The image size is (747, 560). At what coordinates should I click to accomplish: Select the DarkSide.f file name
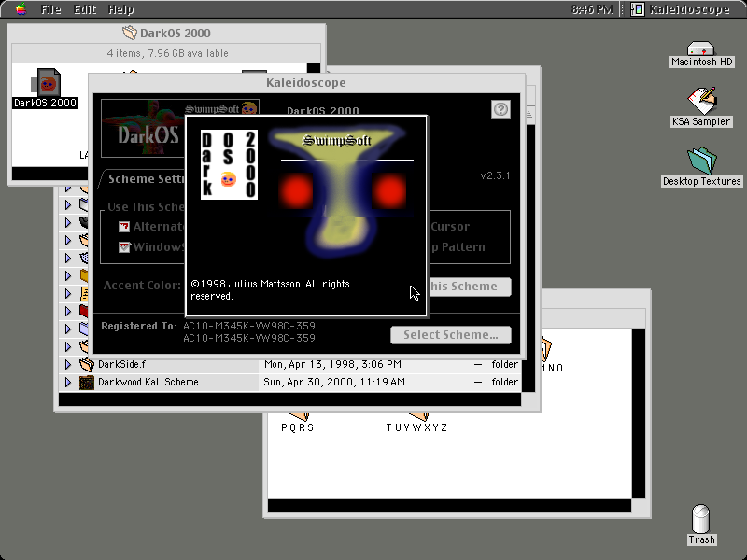pyautogui.click(x=122, y=365)
